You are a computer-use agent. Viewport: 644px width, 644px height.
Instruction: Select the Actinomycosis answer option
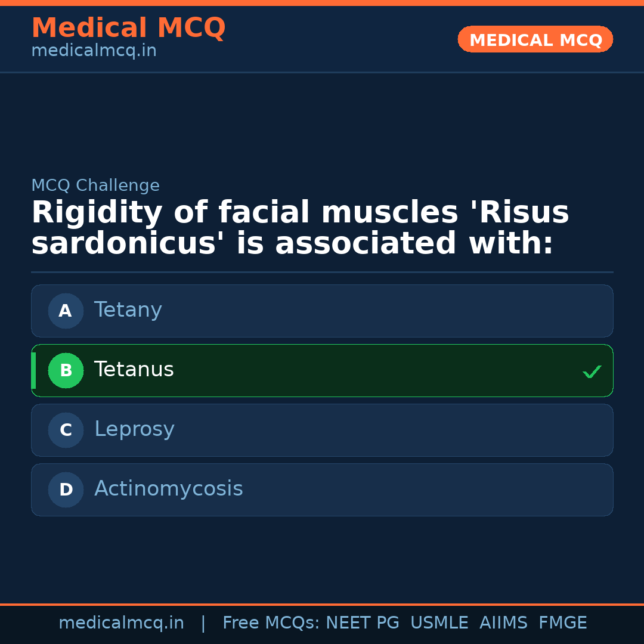pyautogui.click(x=322, y=490)
